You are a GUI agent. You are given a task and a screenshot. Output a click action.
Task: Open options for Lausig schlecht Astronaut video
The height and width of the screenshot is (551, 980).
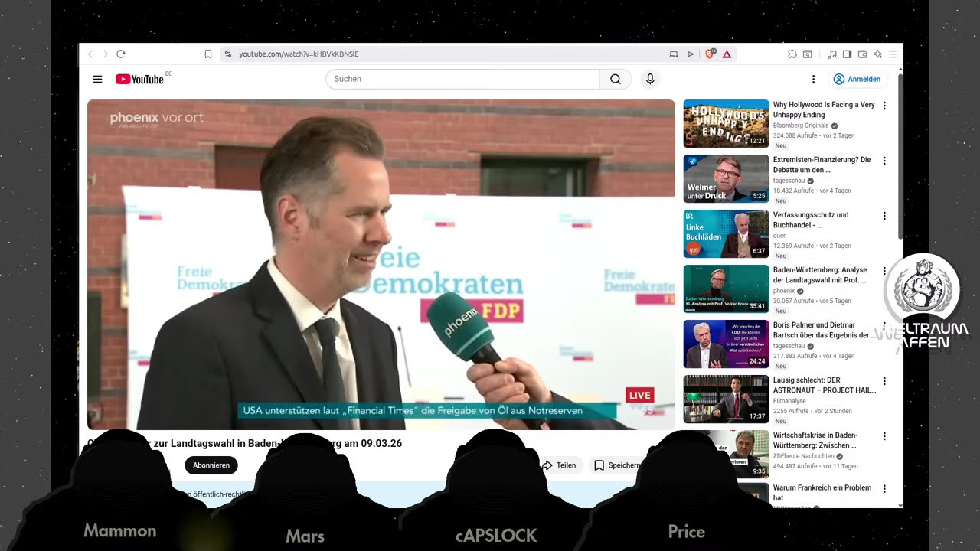pyautogui.click(x=884, y=381)
